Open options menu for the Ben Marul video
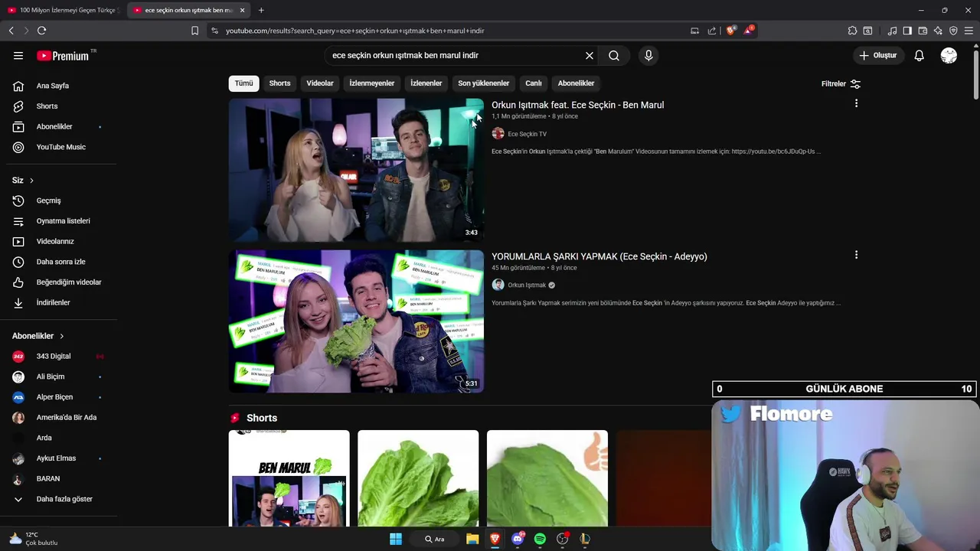This screenshot has width=980, height=551. 856,103
